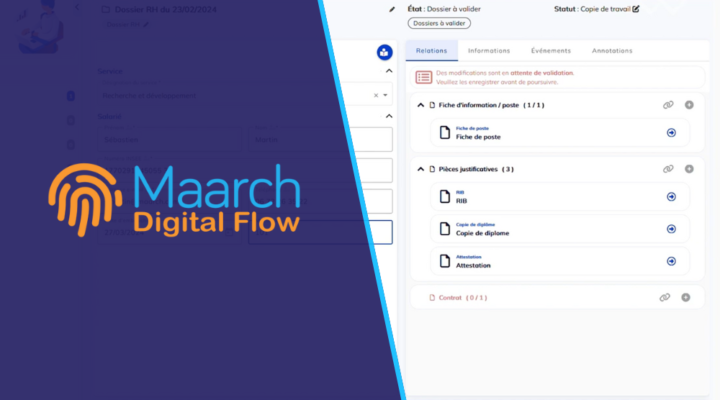Click link icon in the Contrat row
The image size is (720, 400).
coord(664,297)
